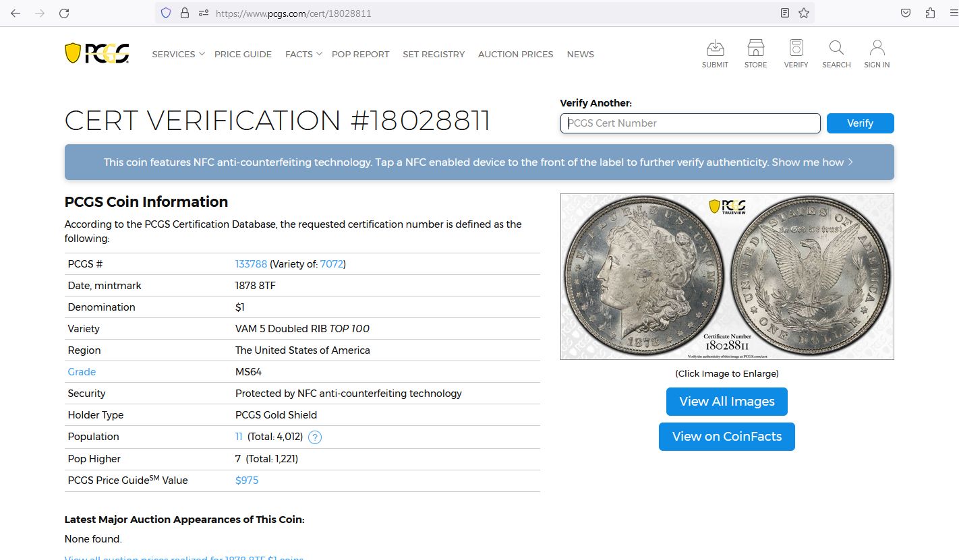
Task: Expand the Services menu dropdown
Action: click(x=178, y=54)
